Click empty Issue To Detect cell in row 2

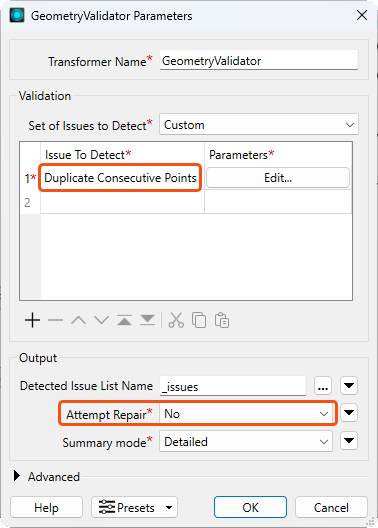click(x=122, y=202)
